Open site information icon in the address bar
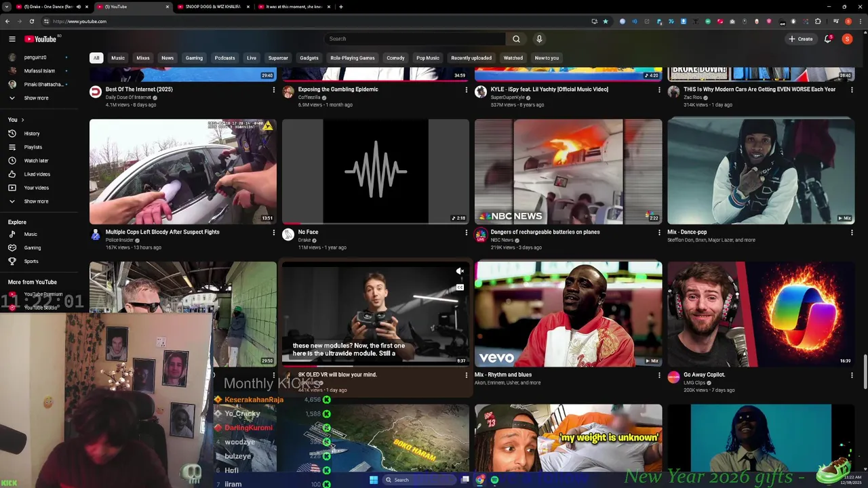Viewport: 868px width, 488px height. click(46, 21)
